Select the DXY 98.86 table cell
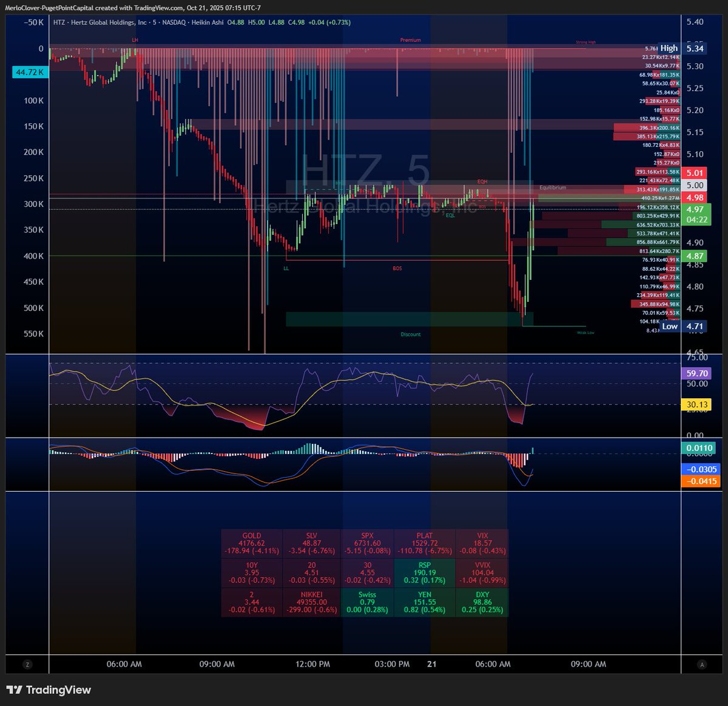This screenshot has width=728, height=706. pos(482,603)
